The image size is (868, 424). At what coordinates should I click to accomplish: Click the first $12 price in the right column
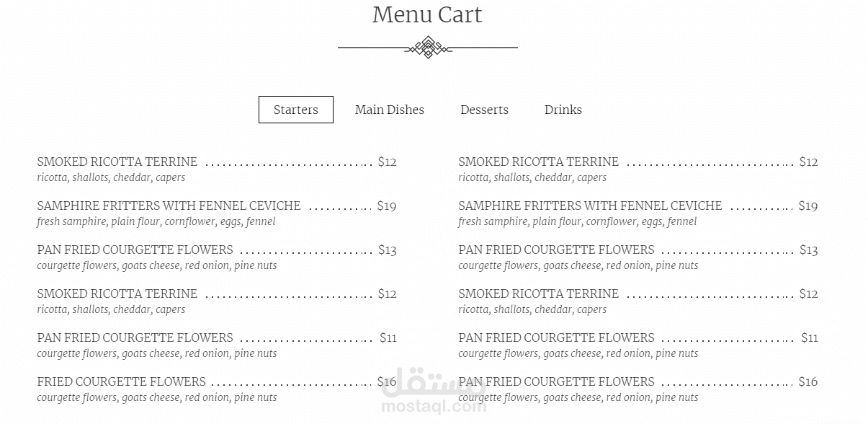click(x=808, y=162)
